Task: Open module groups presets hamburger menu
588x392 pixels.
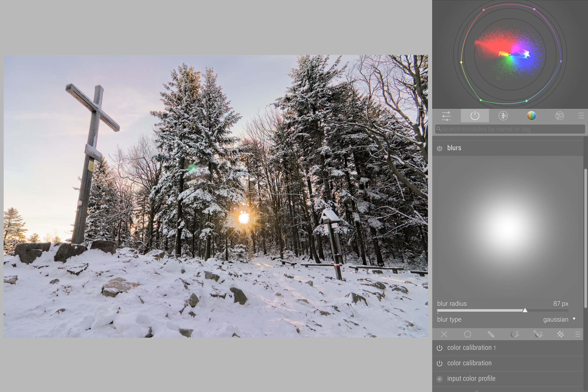Action: pos(581,116)
